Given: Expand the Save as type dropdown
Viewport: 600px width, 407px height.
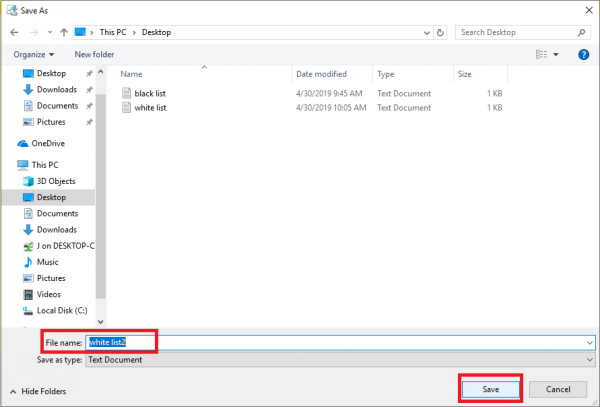Looking at the screenshot, I should (589, 359).
